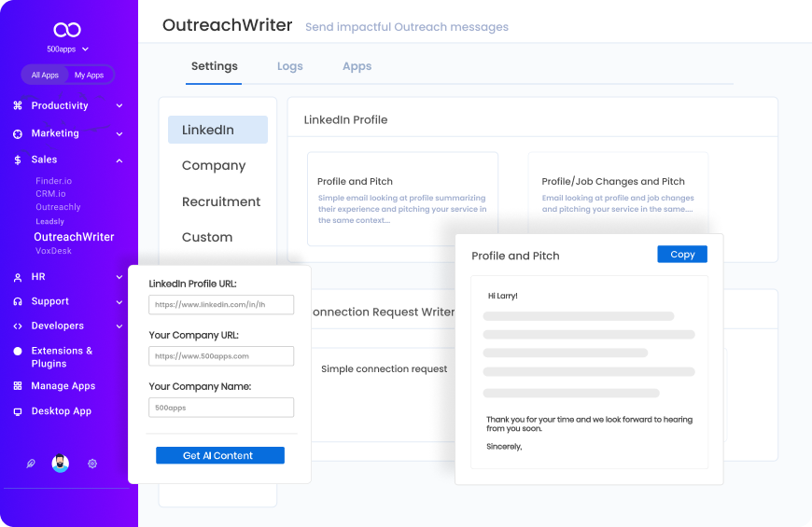This screenshot has height=527, width=812.
Task: Open VoxDesk from Sales list
Action: click(x=53, y=251)
